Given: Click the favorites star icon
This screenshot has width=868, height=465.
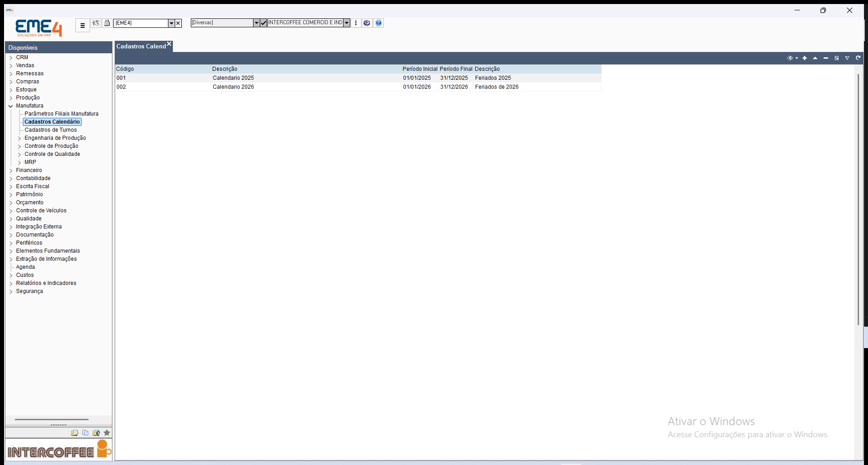Looking at the screenshot, I should (x=107, y=433).
